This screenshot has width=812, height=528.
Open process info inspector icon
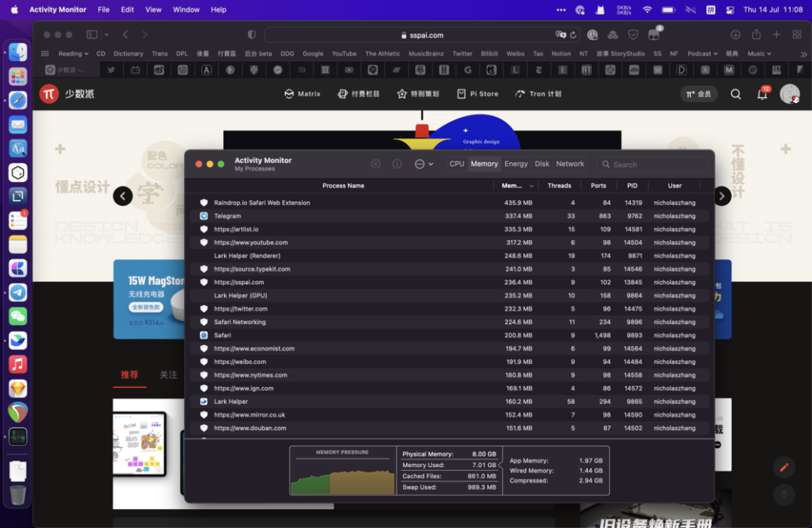coord(397,164)
